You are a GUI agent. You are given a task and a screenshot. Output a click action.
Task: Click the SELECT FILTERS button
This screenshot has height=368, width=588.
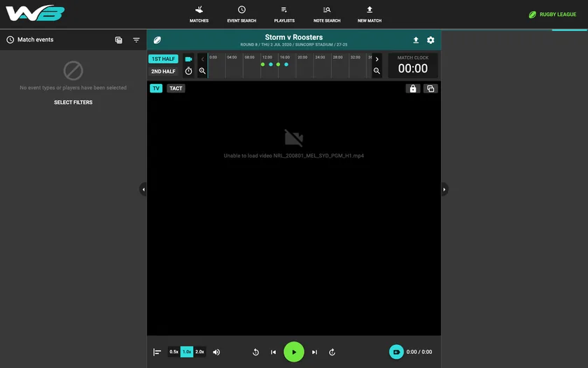coord(73,102)
